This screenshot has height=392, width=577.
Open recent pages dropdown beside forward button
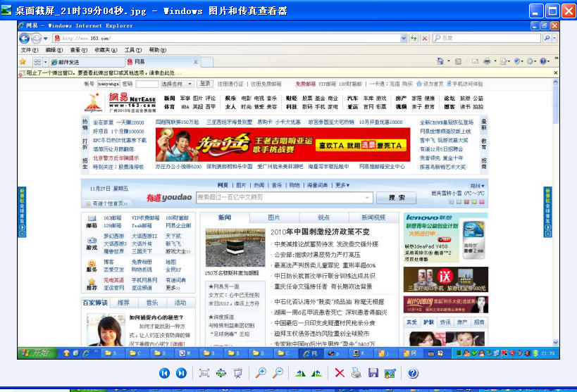click(46, 38)
